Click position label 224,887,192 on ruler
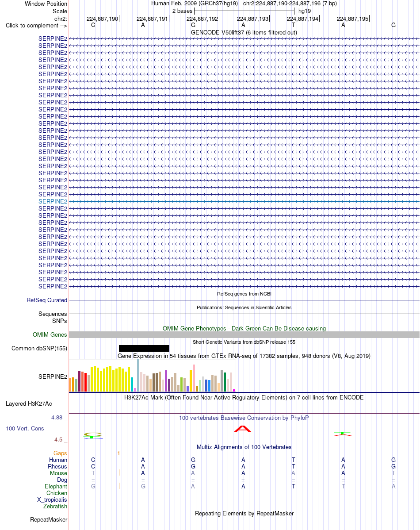Image resolution: width=420 pixels, height=530 pixels. 202,19
